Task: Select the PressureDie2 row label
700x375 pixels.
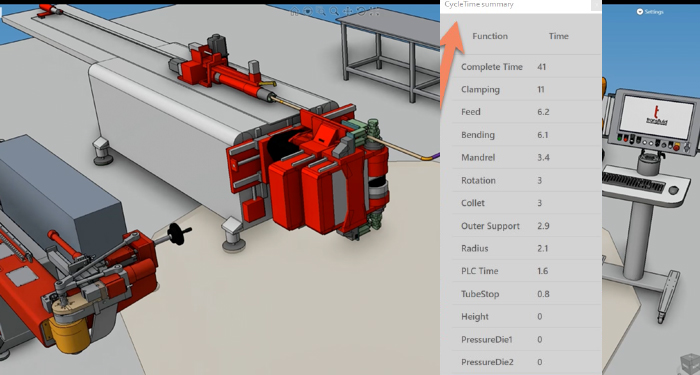Action: click(487, 362)
